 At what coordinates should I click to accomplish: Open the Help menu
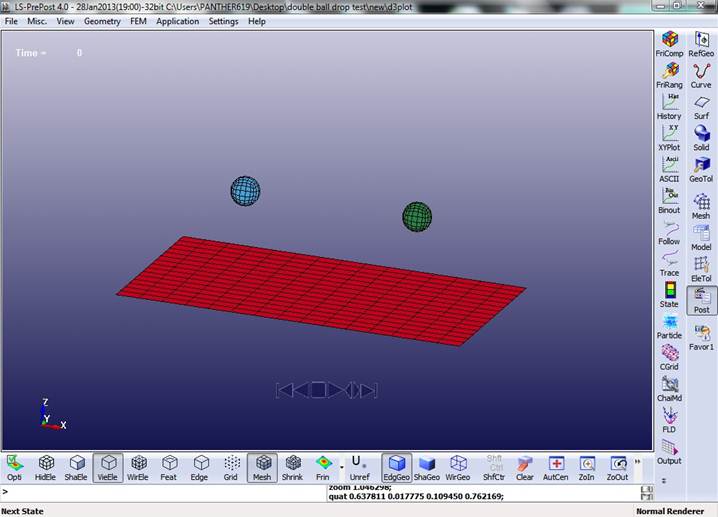pos(257,21)
